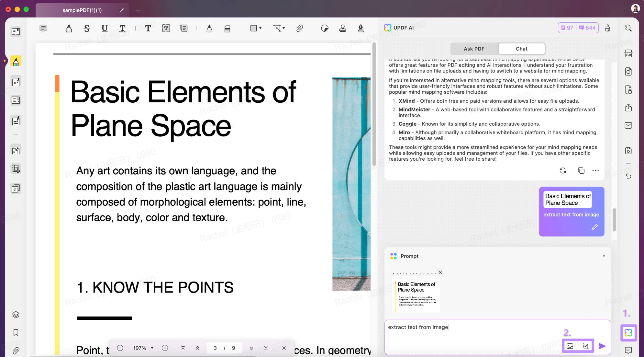This screenshot has width=644, height=357.
Task: Select the Underline tool
Action: (x=104, y=29)
